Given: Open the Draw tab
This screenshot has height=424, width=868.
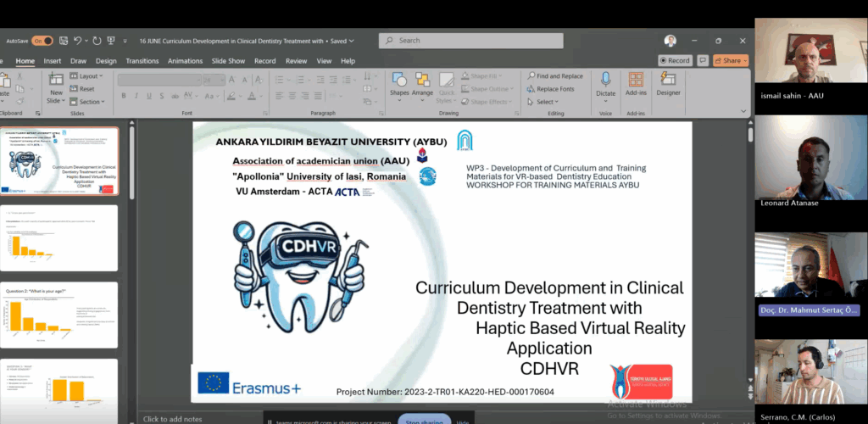Looking at the screenshot, I should (x=78, y=61).
